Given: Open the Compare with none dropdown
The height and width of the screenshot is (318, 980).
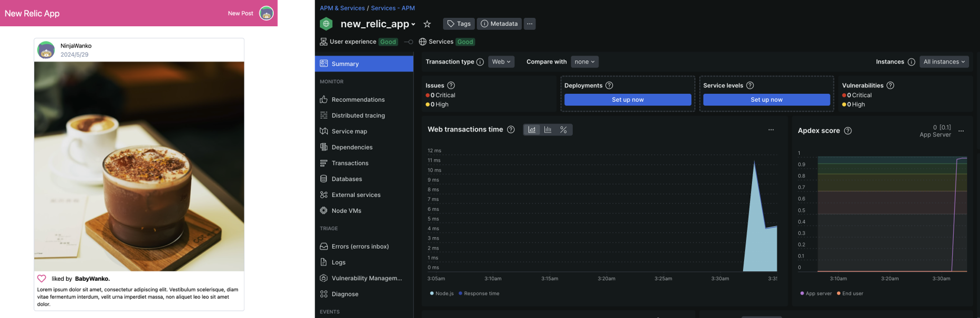Looking at the screenshot, I should point(584,62).
